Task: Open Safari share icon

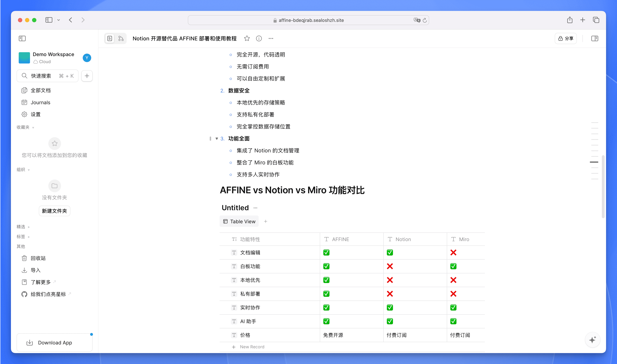Action: point(570,20)
